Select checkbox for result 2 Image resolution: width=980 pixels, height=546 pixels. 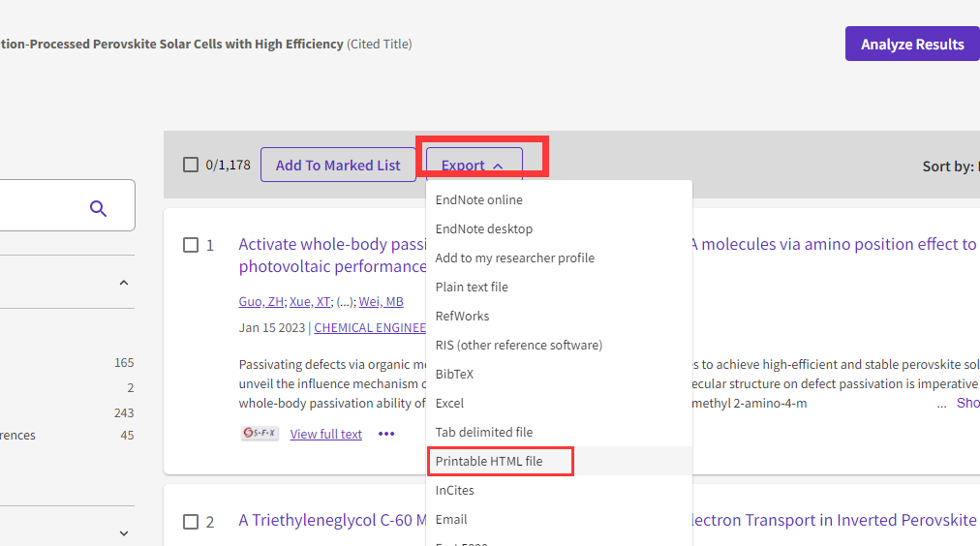click(191, 522)
